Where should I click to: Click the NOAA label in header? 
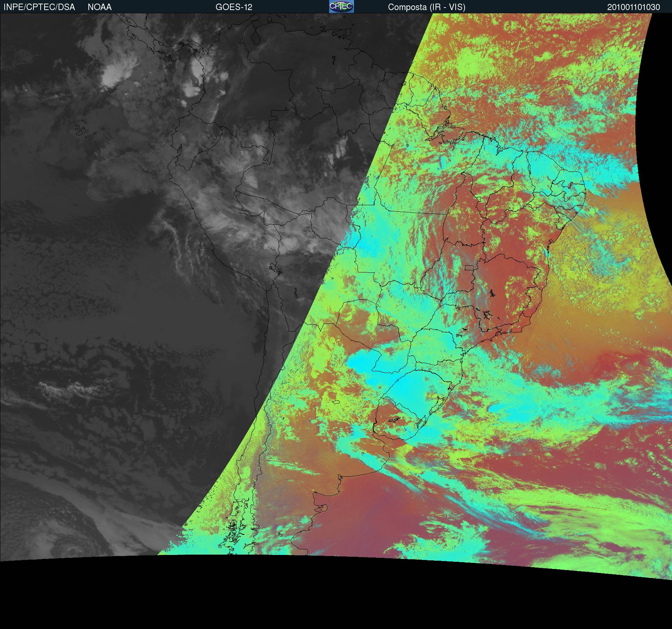tap(100, 7)
